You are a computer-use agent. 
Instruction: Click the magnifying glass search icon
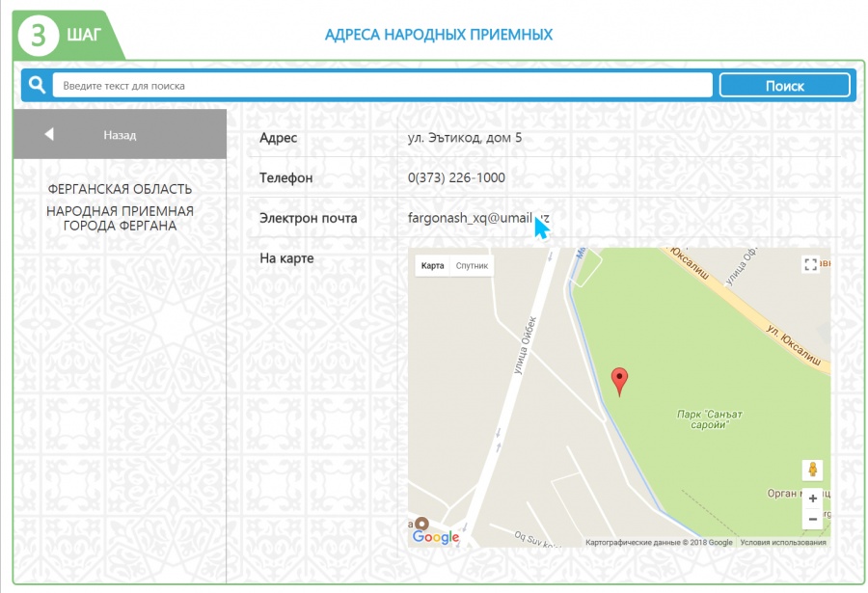37,85
